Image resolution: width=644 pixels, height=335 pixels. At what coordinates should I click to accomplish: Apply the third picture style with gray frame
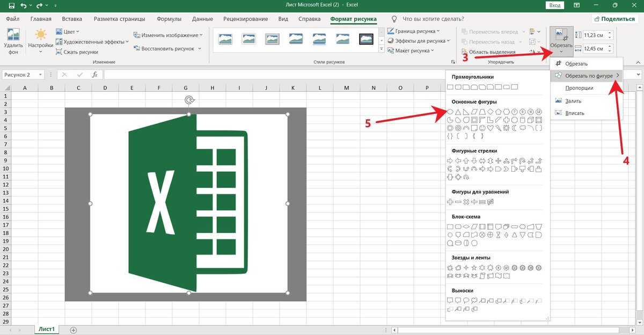(x=273, y=39)
